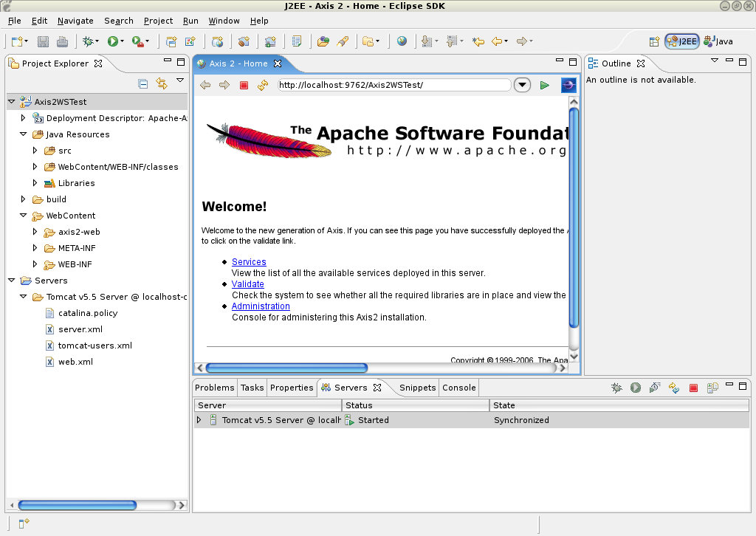This screenshot has width=756, height=536.
Task: Click the Last Edit Location toolbar icon
Action: pyautogui.click(x=478, y=41)
